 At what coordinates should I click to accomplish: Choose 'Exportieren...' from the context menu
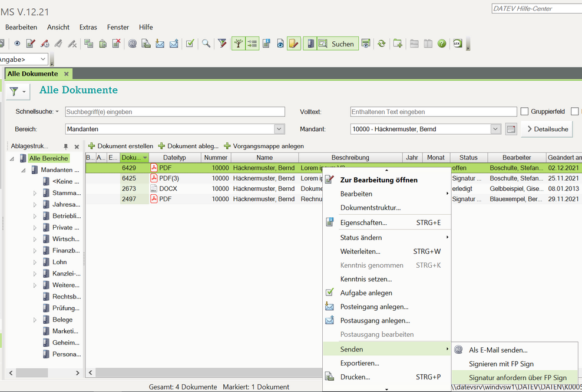point(359,363)
